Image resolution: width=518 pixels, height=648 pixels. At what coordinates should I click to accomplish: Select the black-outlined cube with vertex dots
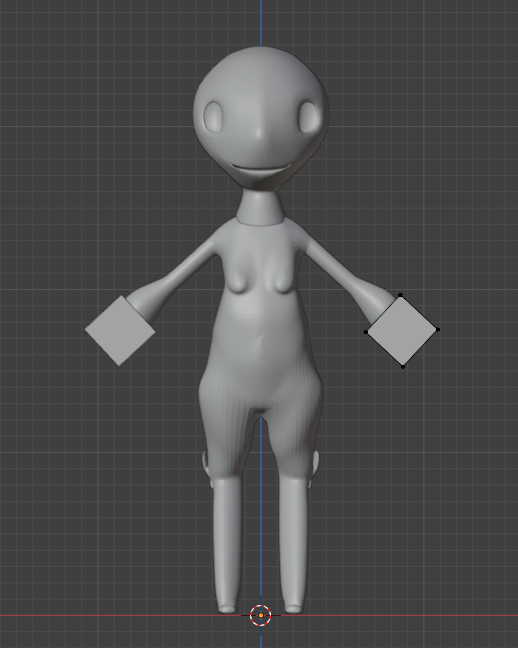(402, 331)
